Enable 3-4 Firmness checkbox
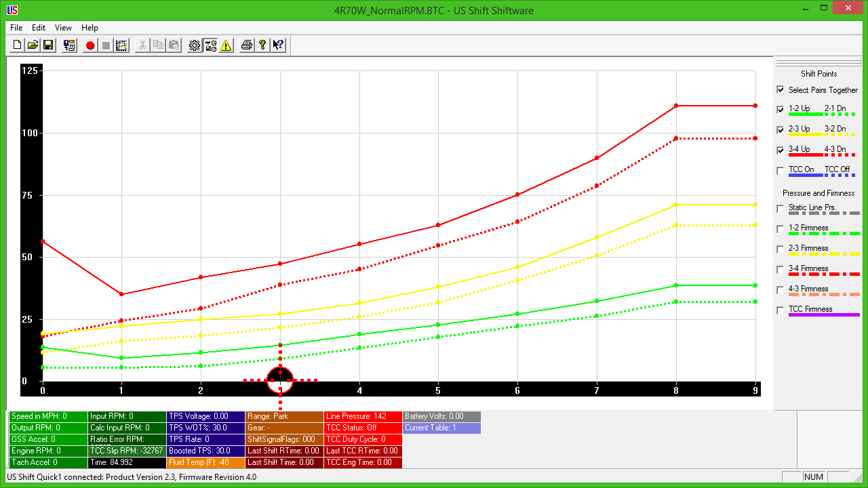 coord(781,269)
